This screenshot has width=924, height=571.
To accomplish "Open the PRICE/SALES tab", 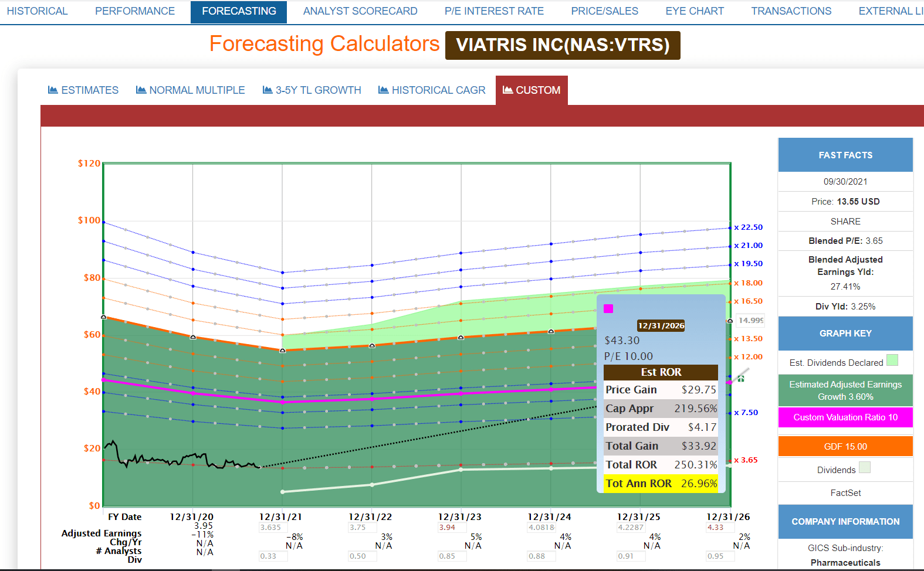I will (x=605, y=11).
